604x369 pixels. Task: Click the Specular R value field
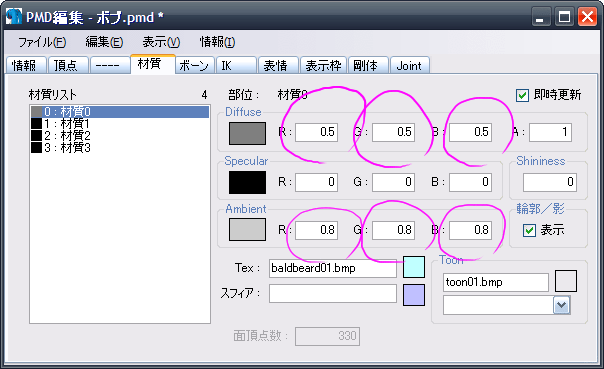pyautogui.click(x=317, y=182)
